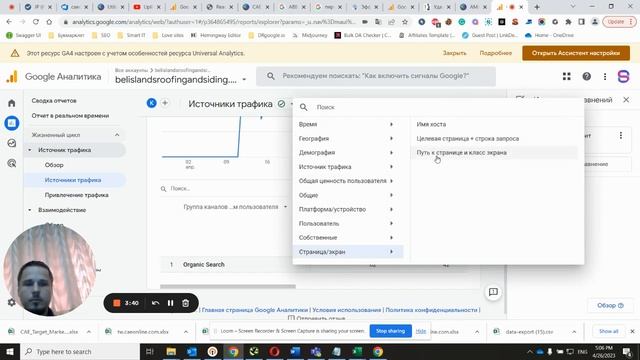Click Открыть Ассистент настройки button
640x360 pixels.
576,53
